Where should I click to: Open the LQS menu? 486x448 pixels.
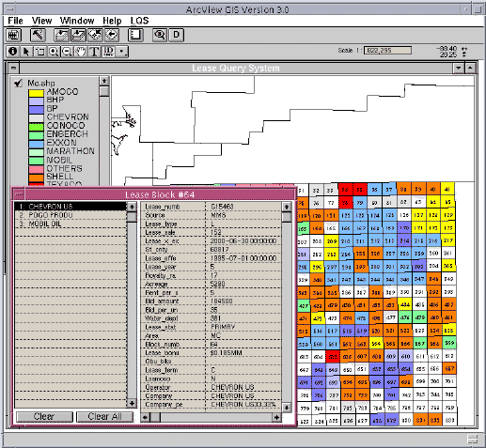point(139,21)
